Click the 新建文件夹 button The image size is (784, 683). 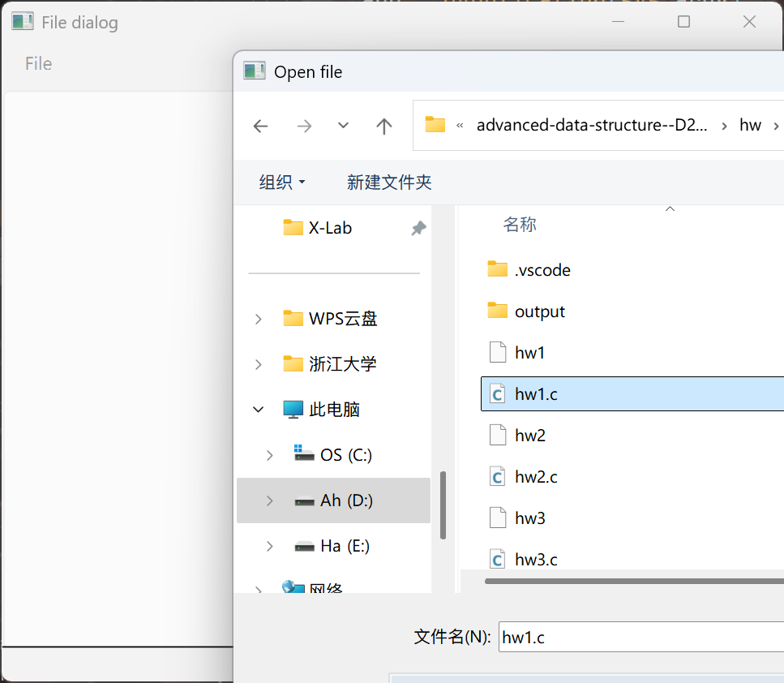tap(389, 183)
